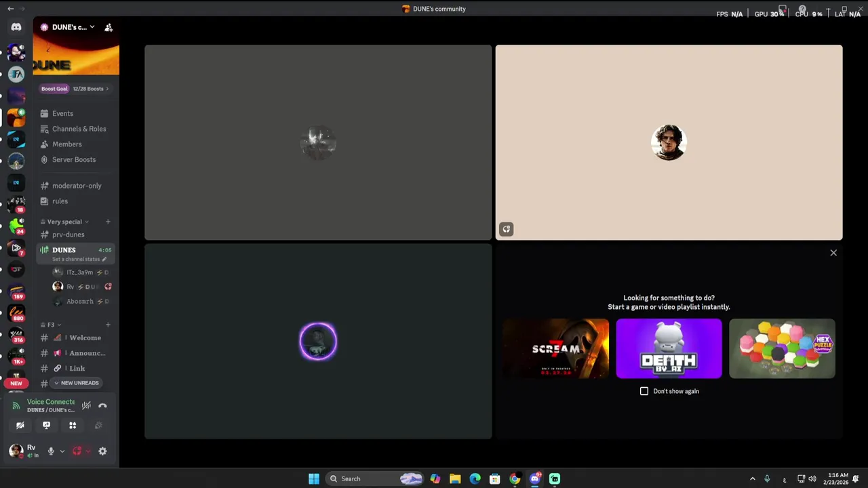
Task: Check the Don't show again checkbox
Action: [x=644, y=391]
